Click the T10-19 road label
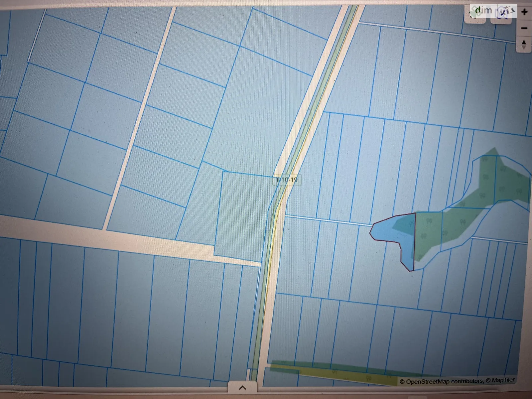 click(287, 180)
